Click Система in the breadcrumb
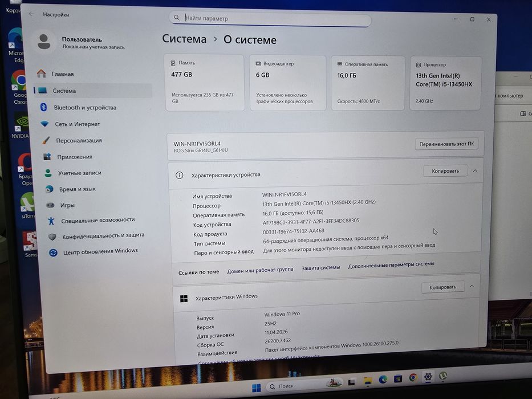Viewport: 532px width, 399px height. coord(184,39)
